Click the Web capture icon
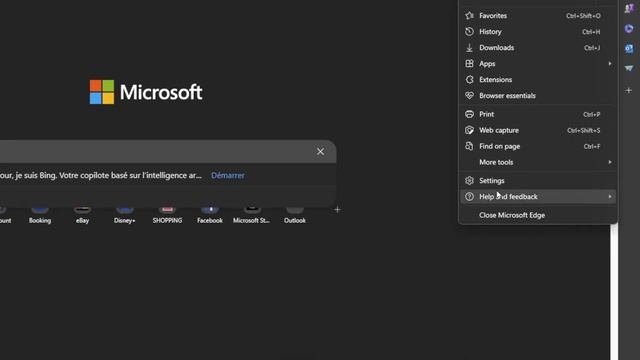The image size is (640, 360). (x=469, y=130)
